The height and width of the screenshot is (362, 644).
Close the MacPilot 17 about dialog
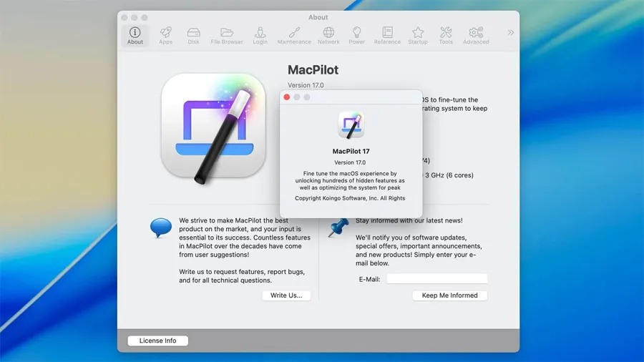click(287, 97)
